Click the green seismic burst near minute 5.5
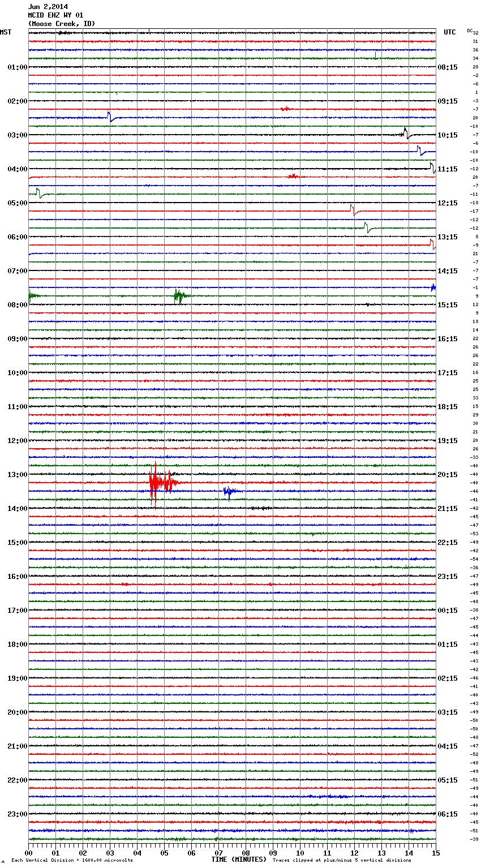 click(179, 295)
